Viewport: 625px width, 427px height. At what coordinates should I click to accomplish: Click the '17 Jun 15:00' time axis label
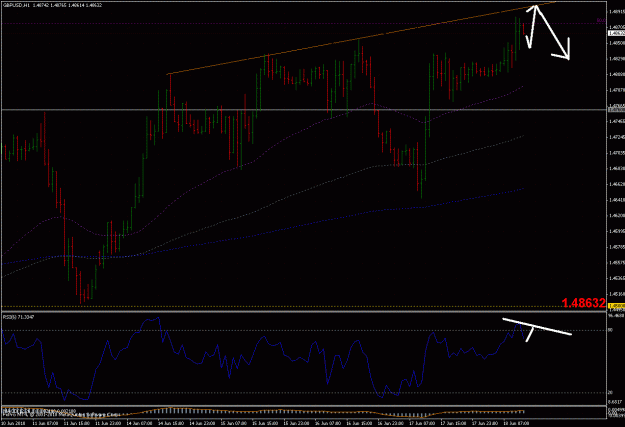453,423
